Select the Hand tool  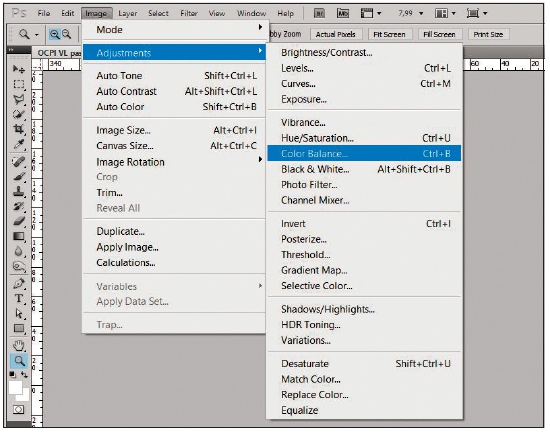19,346
